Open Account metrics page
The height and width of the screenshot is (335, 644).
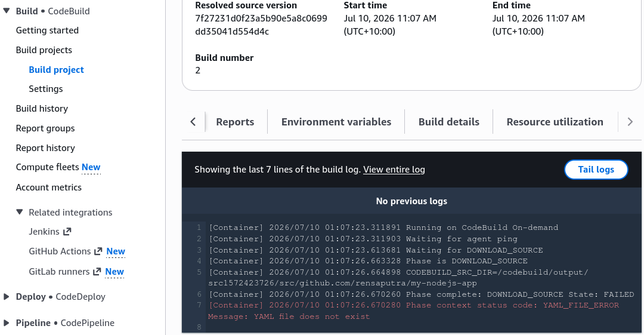pyautogui.click(x=49, y=188)
